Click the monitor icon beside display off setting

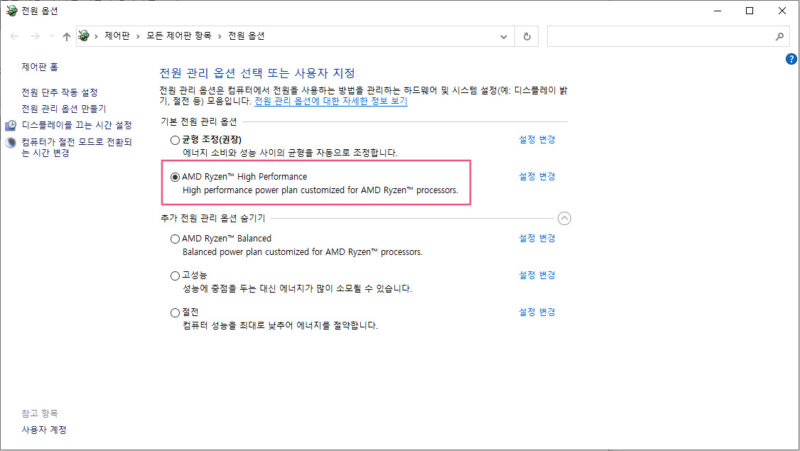(11, 126)
